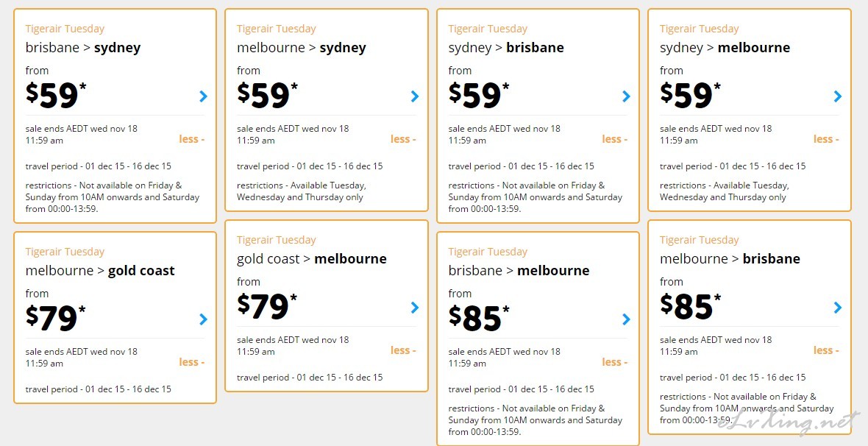868x446 pixels.
Task: Click the brisbane > sydney route title
Action: click(83, 48)
